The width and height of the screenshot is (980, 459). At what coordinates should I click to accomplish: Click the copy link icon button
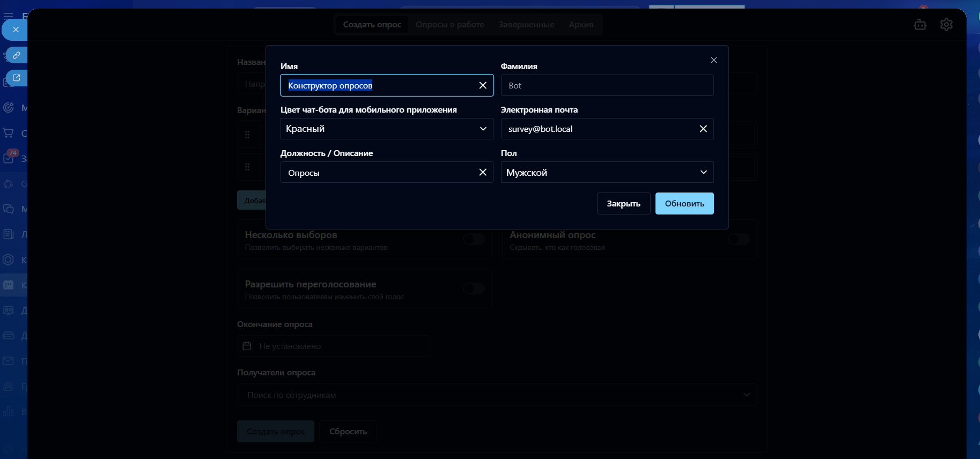[x=16, y=55]
